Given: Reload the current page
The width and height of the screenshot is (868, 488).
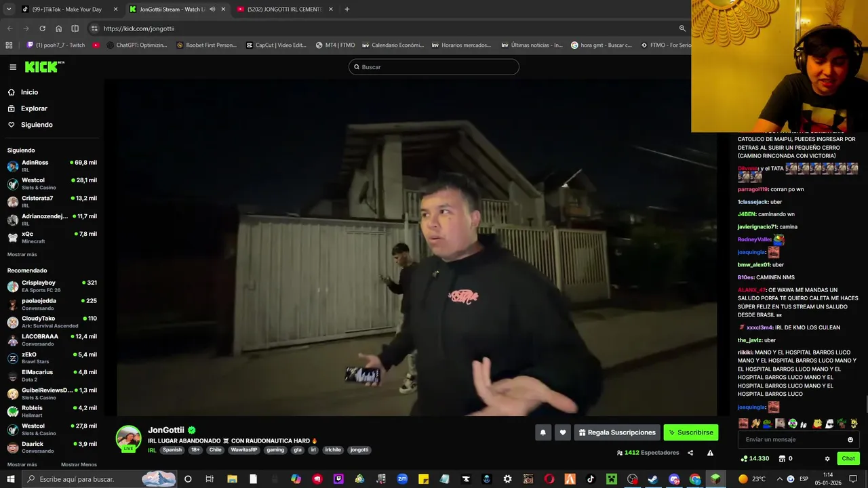Looking at the screenshot, I should coord(42,28).
